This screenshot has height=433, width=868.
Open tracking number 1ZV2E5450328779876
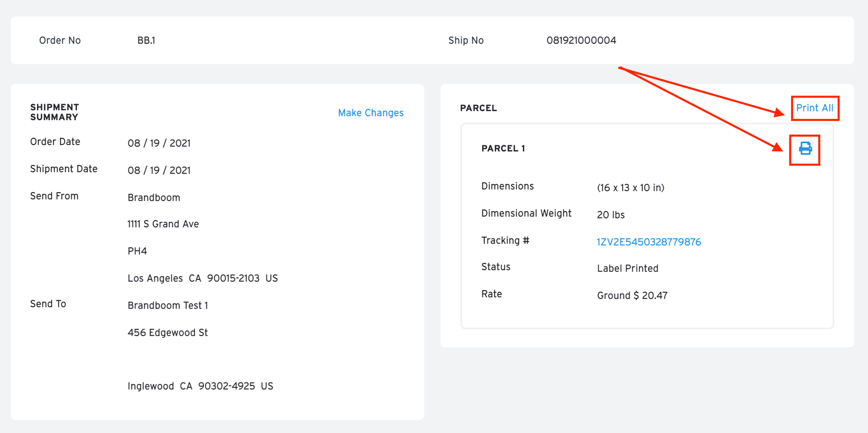pos(649,242)
